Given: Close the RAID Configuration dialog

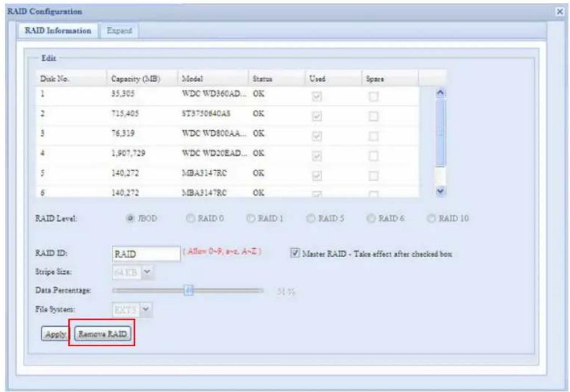Looking at the screenshot, I should 560,12.
